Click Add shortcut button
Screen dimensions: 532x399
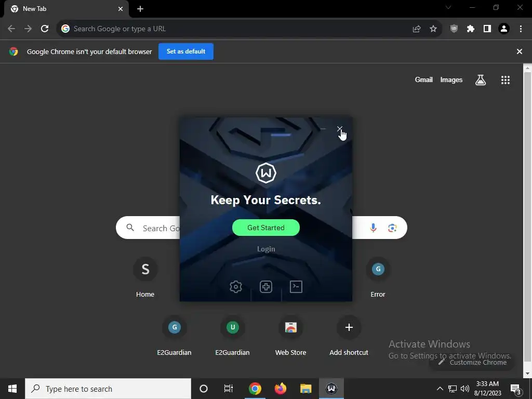[349, 336]
